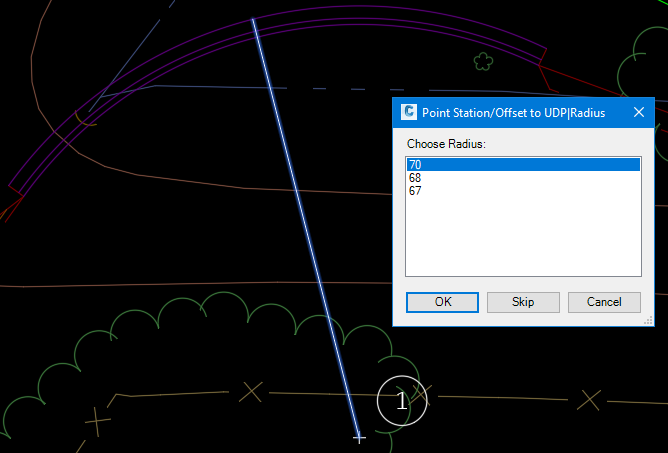Choose radius 67 from the list
The height and width of the screenshot is (453, 668).
pyautogui.click(x=414, y=191)
